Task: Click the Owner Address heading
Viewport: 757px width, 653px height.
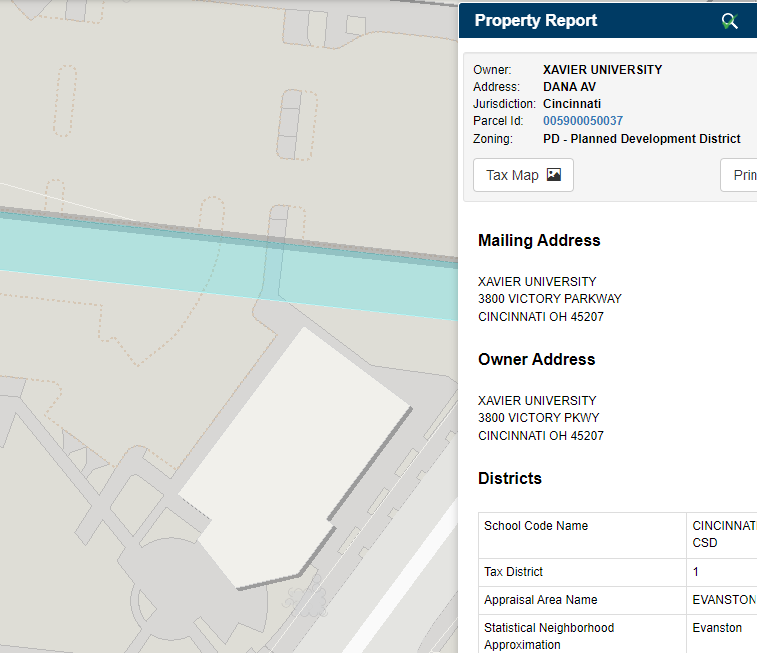Action: pos(536,360)
